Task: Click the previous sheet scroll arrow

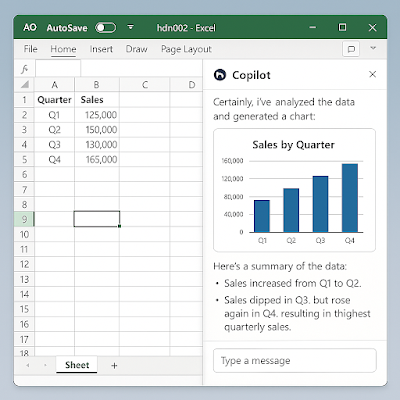Action: (28, 366)
